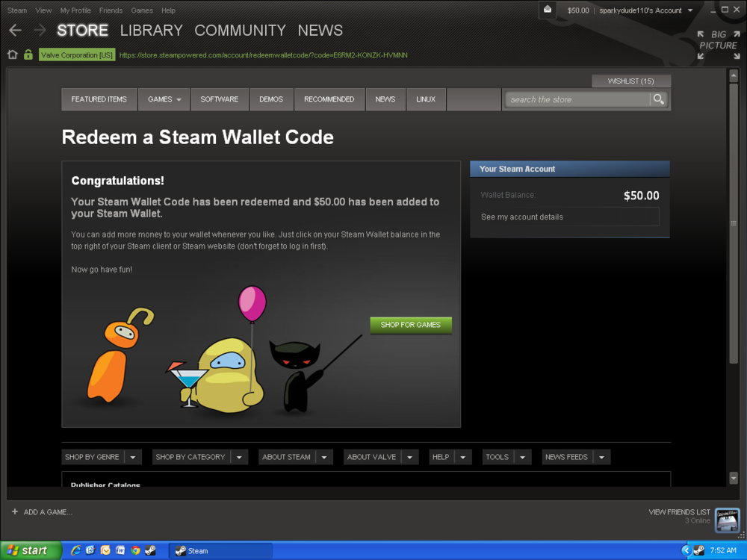The width and height of the screenshot is (747, 560).
Task: Switch to the LIBRARY section
Action: tap(152, 31)
